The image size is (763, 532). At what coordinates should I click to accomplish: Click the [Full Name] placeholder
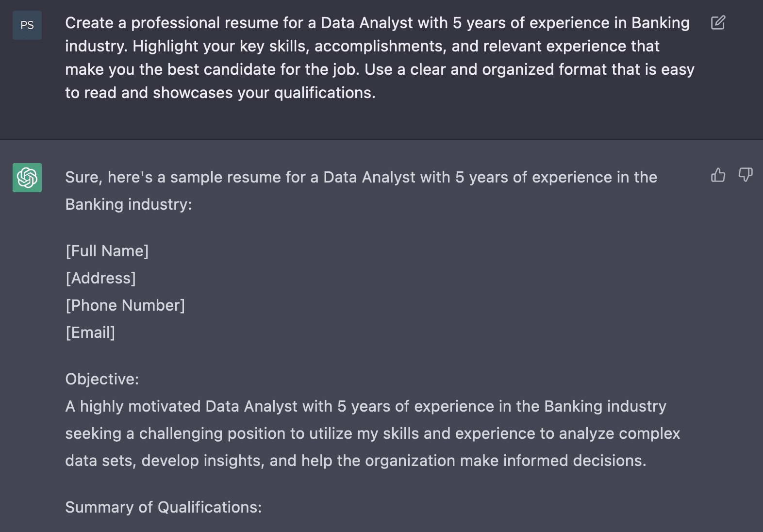pyautogui.click(x=107, y=251)
